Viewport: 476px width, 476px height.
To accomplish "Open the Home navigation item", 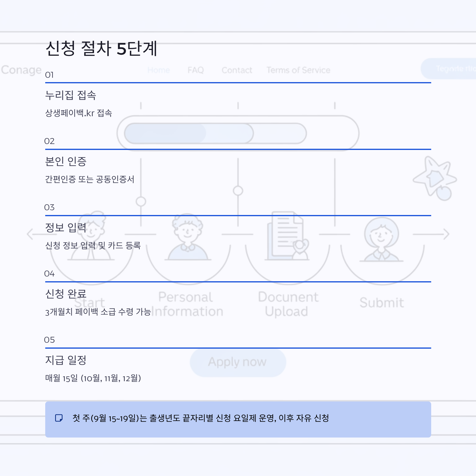I will [x=159, y=70].
